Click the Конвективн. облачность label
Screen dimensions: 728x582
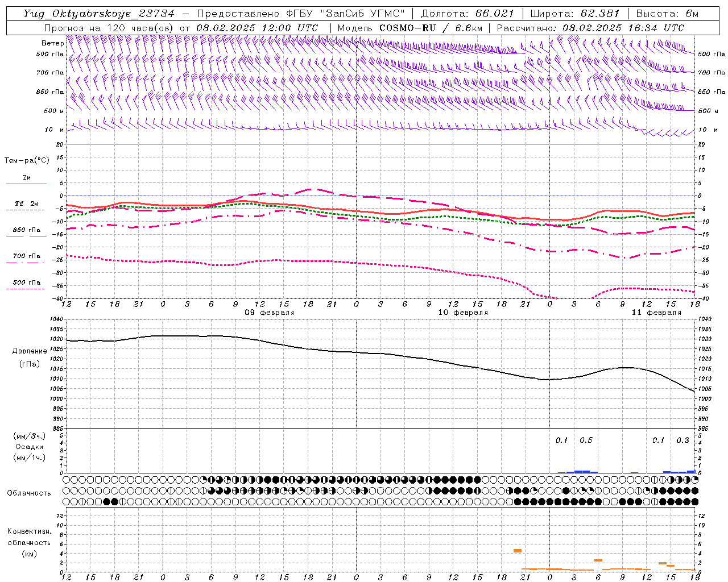click(x=29, y=537)
